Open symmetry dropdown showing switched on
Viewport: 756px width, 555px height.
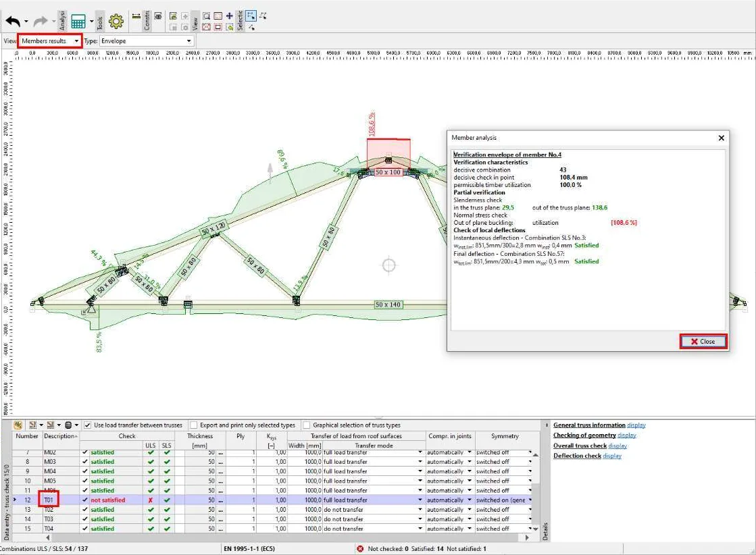point(530,500)
